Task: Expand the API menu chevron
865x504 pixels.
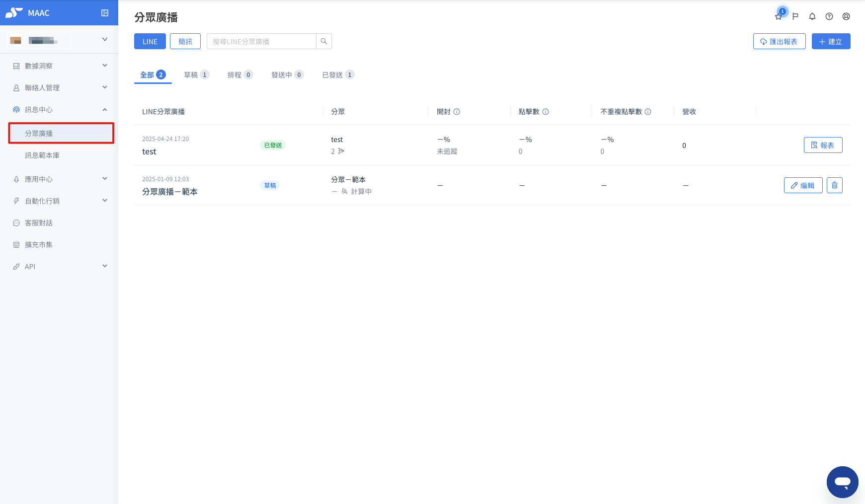Action: tap(105, 266)
